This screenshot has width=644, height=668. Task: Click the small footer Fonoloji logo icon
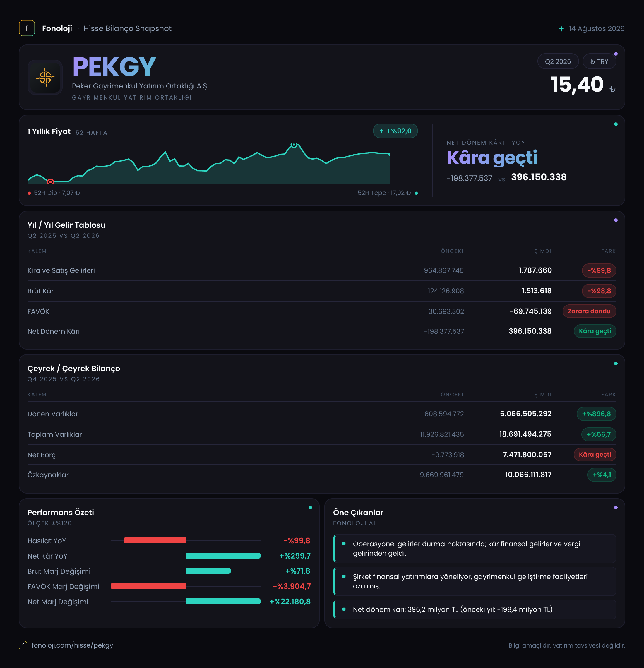(23, 645)
